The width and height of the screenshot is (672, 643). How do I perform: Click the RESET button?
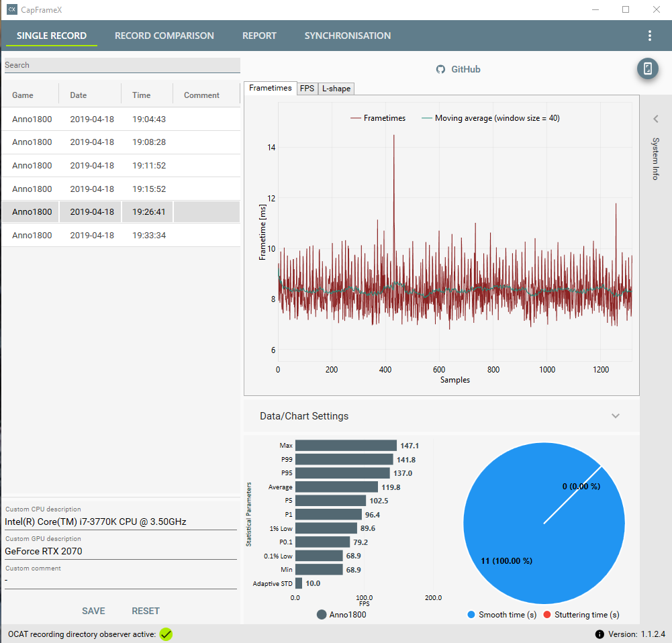146,611
